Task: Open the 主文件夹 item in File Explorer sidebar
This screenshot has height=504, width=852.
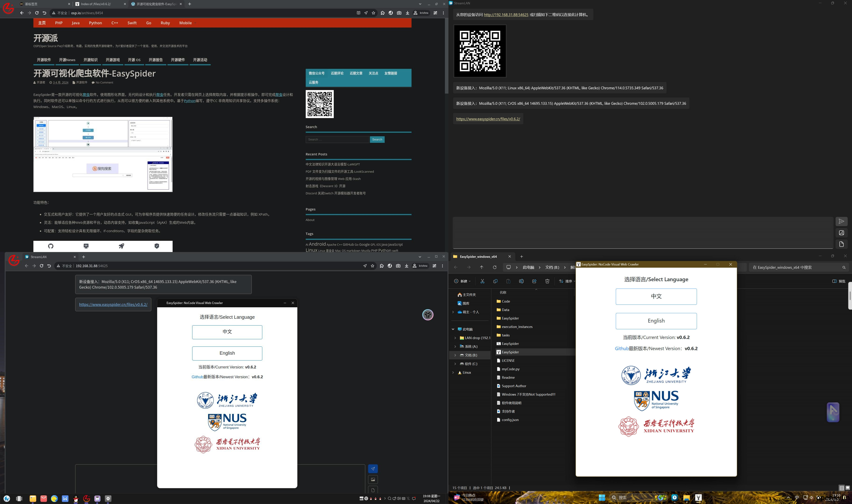Action: click(x=469, y=295)
